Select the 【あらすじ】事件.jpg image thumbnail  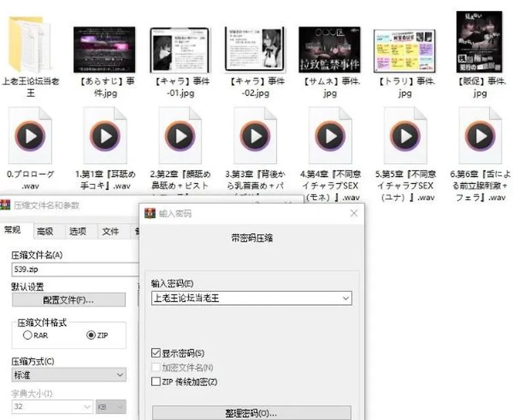click(104, 50)
